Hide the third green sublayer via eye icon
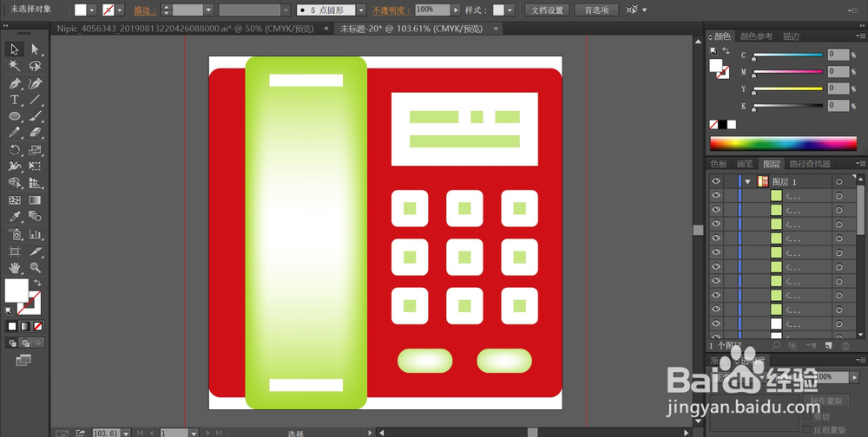This screenshot has height=437, width=868. (x=716, y=224)
